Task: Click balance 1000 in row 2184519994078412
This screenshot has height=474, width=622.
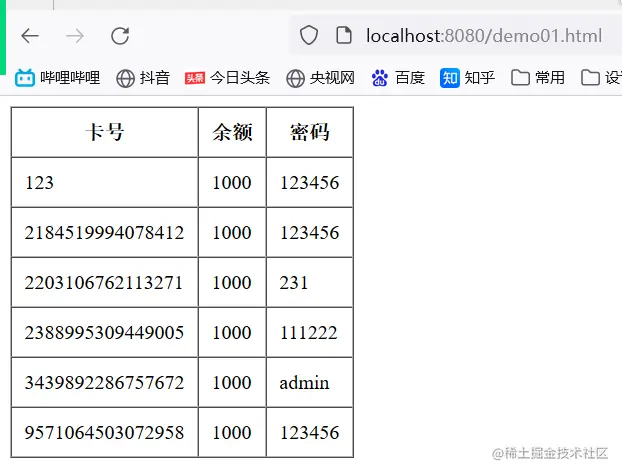Action: (232, 232)
